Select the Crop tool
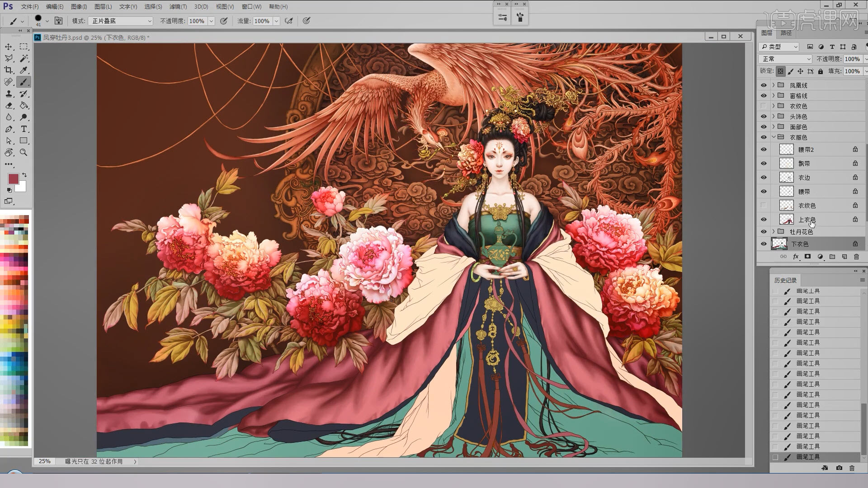This screenshot has height=488, width=868. (x=9, y=70)
